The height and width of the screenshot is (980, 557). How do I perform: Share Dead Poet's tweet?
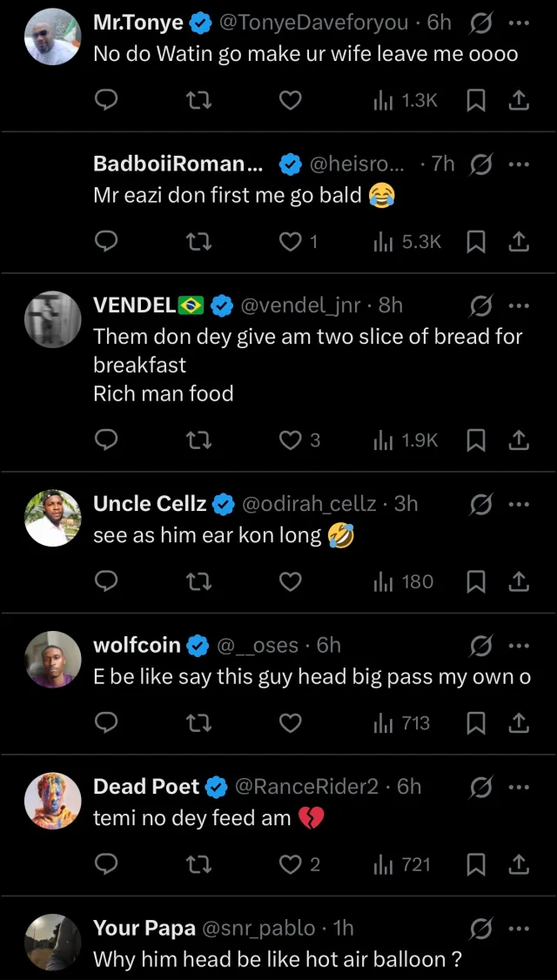519,864
